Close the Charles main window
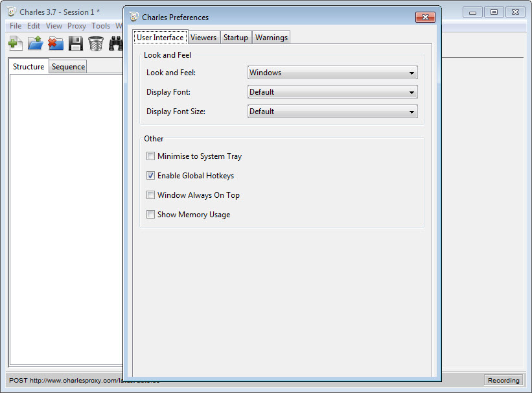The image size is (532, 393). 515,12
